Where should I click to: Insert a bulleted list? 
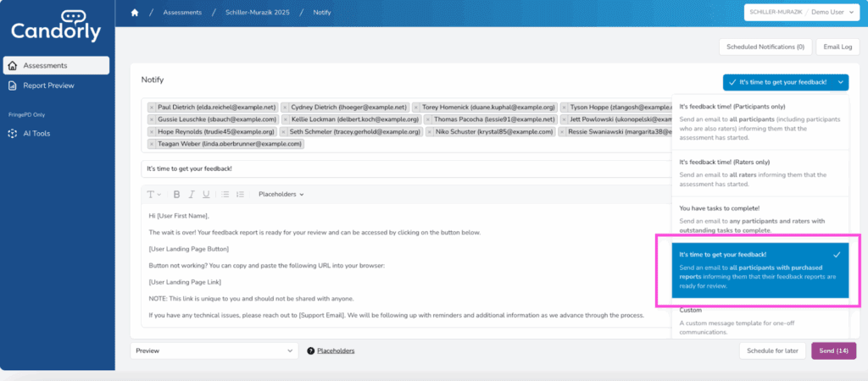pyautogui.click(x=225, y=194)
